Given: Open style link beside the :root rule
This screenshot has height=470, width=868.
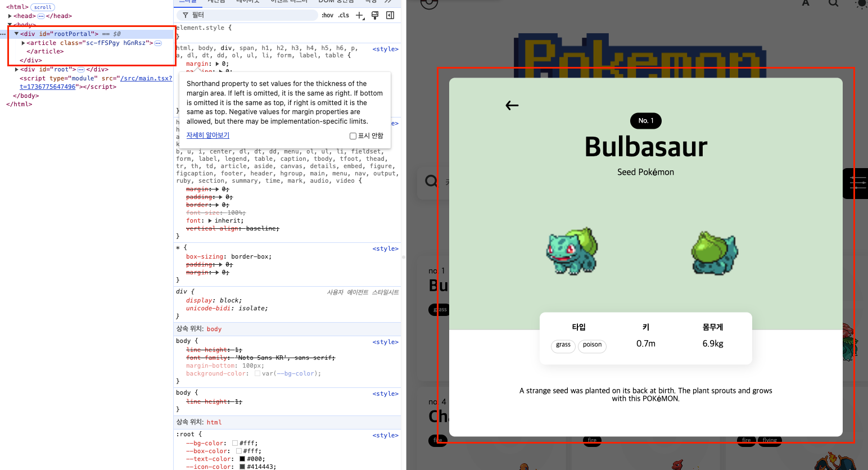Looking at the screenshot, I should point(386,436).
